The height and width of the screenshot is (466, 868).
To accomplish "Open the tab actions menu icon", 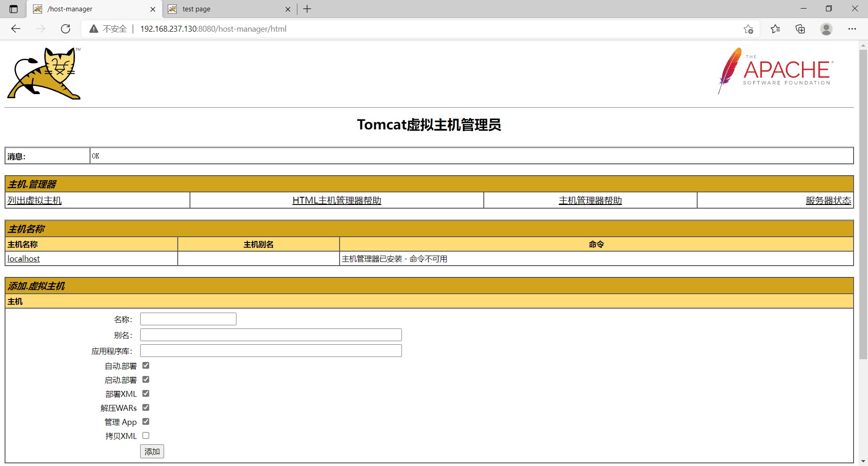I will (14, 9).
